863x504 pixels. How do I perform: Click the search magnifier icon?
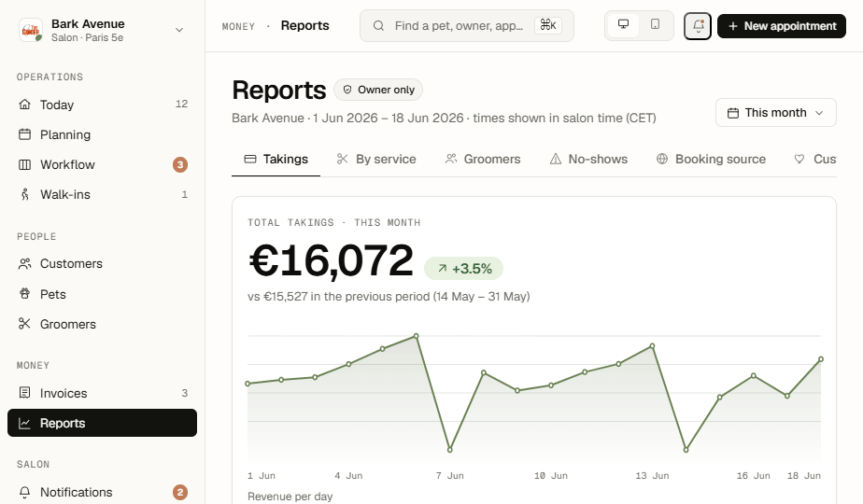[x=378, y=26]
